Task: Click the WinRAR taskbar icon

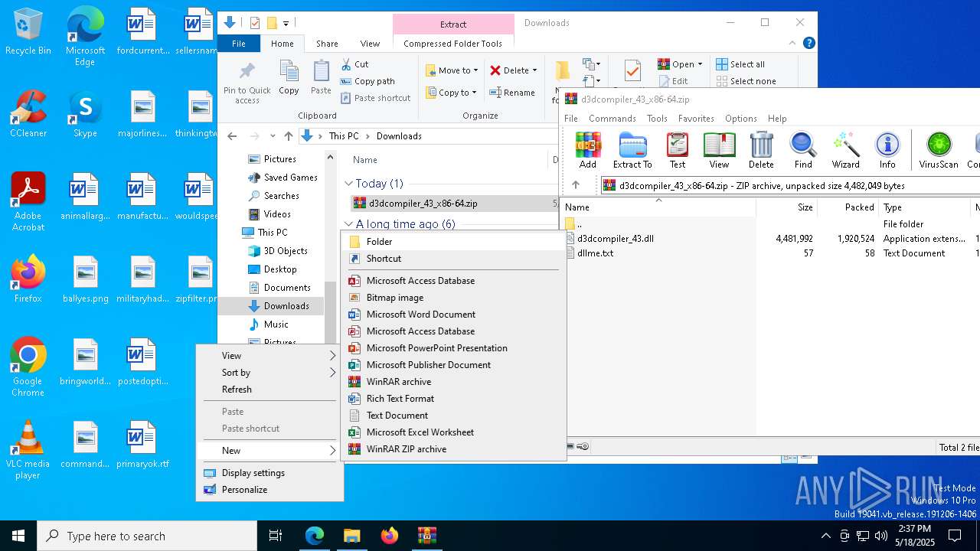Action: [x=426, y=536]
